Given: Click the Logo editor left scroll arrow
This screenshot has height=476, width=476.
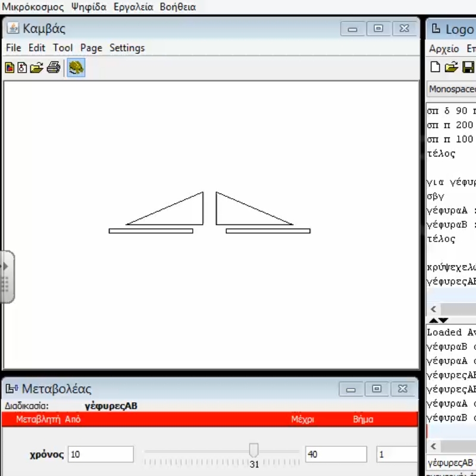Looking at the screenshot, I should coord(434,309).
